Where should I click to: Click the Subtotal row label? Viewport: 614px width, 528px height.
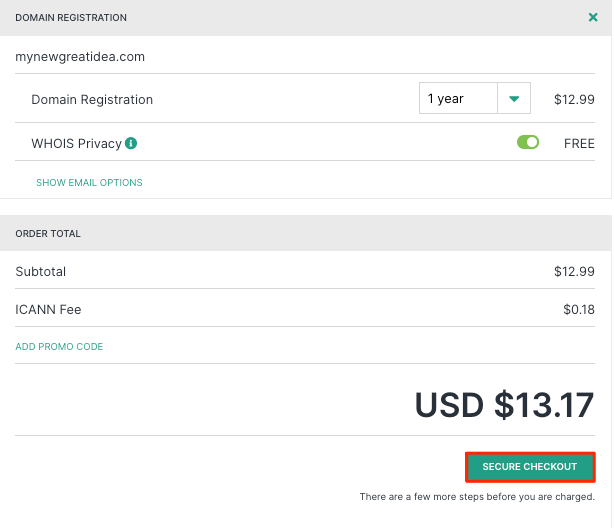[41, 271]
